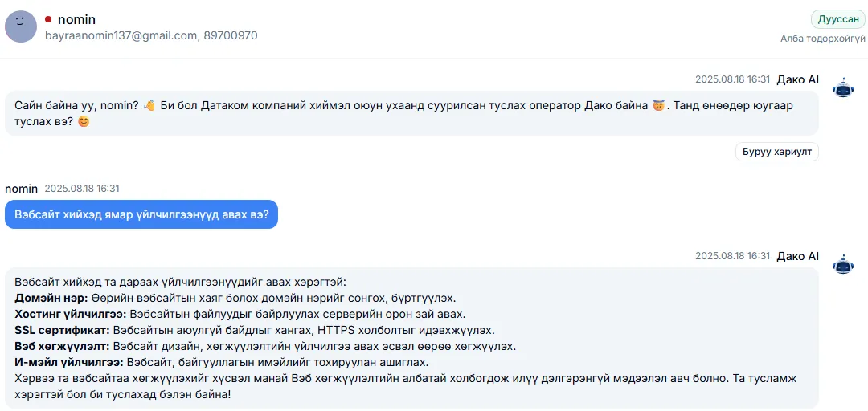Click the nomin user avatar smiley icon
868x411 pixels.
[x=21, y=27]
